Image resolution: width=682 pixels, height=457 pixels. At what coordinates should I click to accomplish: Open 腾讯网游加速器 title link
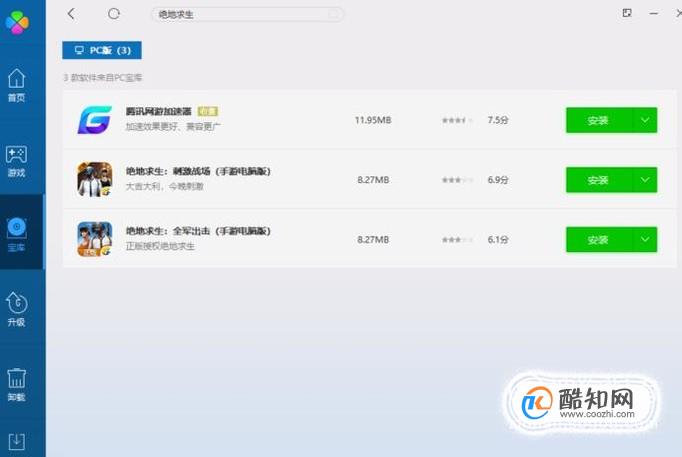pyautogui.click(x=159, y=111)
